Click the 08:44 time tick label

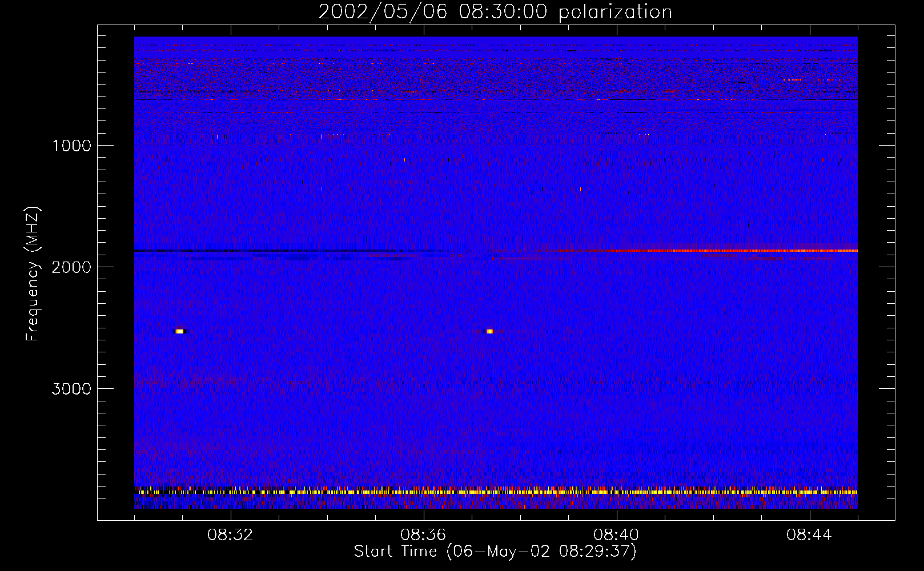click(x=809, y=535)
